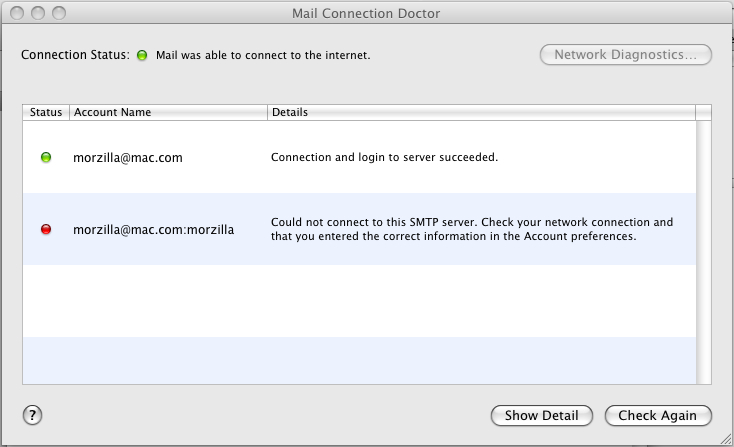Click the 'Connection and login to server succeeded' text
The height and width of the screenshot is (447, 734).
tap(384, 157)
